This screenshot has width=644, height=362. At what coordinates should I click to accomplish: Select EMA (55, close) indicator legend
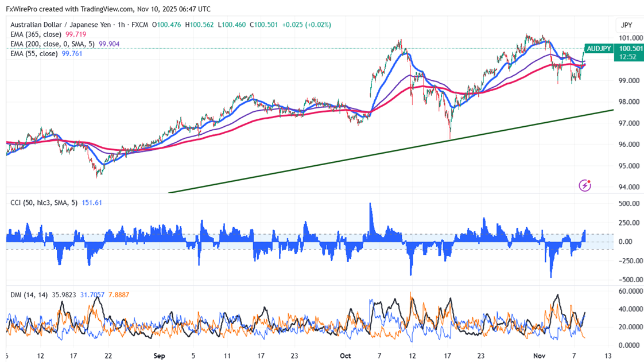click(x=34, y=54)
